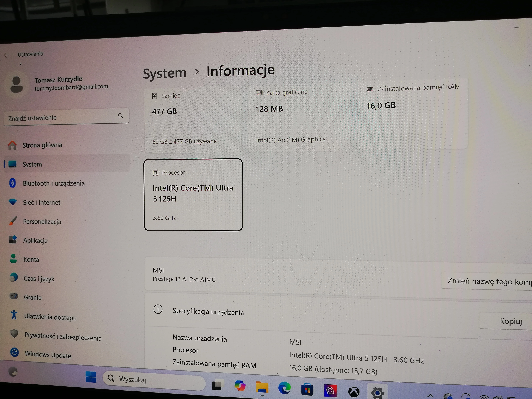The height and width of the screenshot is (399, 532).
Task: Click the Prywatność shield icon
Action: [14, 334]
